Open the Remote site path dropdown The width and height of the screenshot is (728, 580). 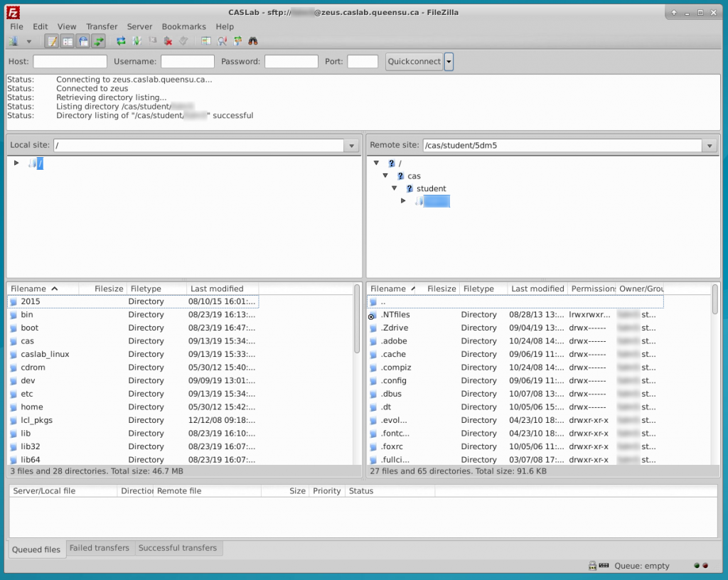pos(710,146)
